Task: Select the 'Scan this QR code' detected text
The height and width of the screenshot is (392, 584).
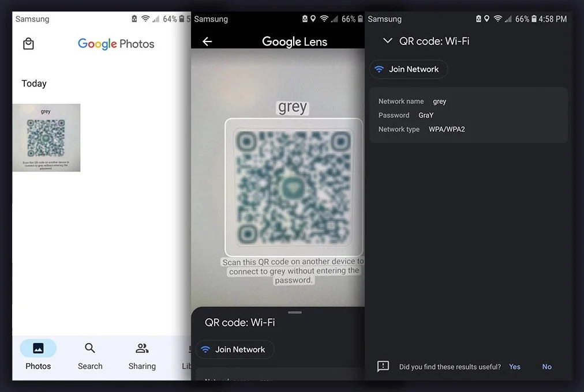Action: pyautogui.click(x=294, y=271)
